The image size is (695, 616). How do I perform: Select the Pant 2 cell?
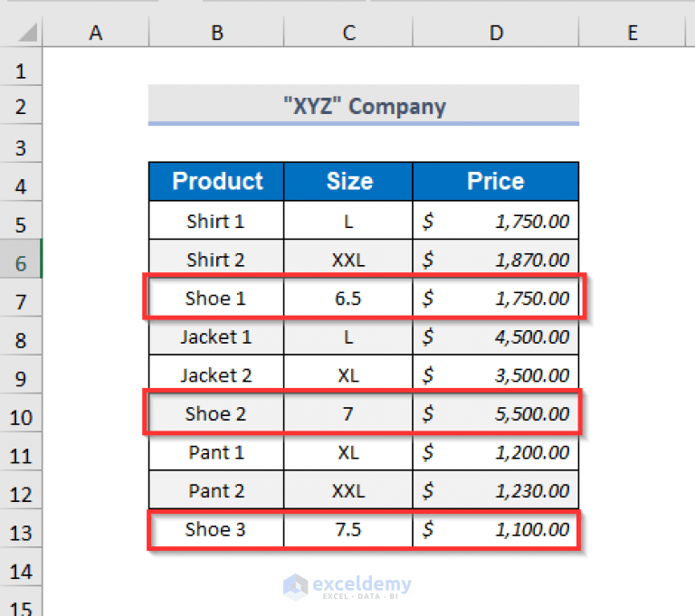click(x=216, y=490)
